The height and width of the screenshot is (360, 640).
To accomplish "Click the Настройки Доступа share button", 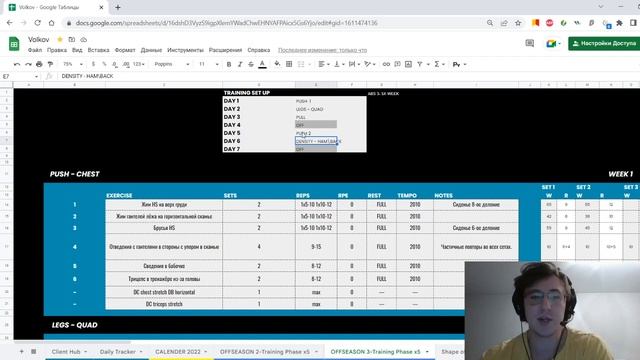I will [x=604, y=43].
